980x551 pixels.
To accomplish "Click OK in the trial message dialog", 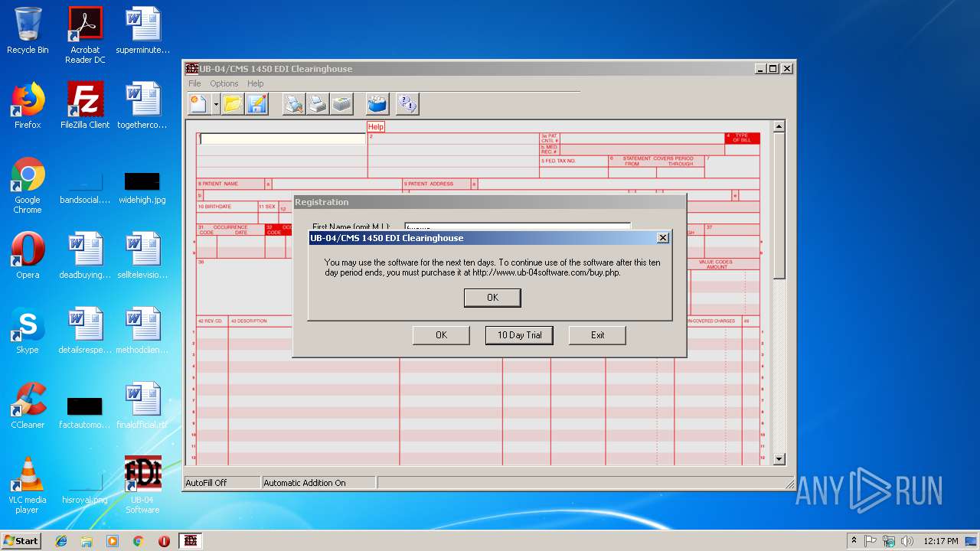I will click(492, 298).
